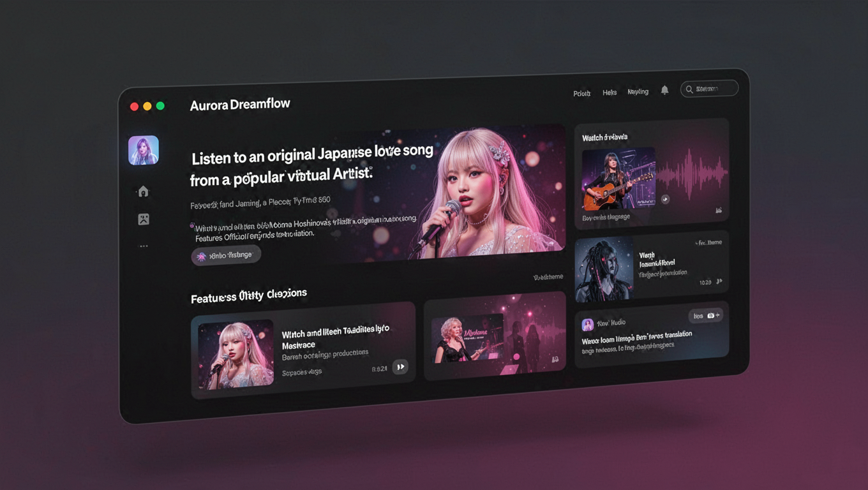Click the speaker icon beside the 10:29 timestamp

click(720, 281)
